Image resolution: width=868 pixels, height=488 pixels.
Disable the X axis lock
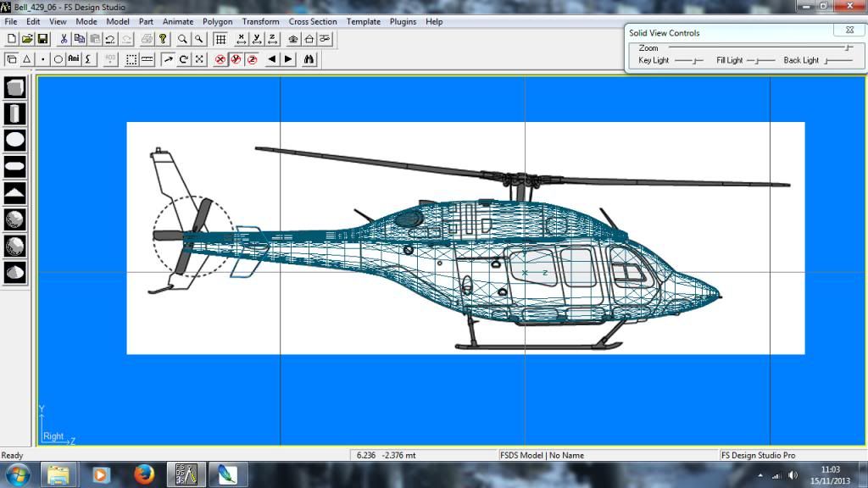[x=220, y=58]
